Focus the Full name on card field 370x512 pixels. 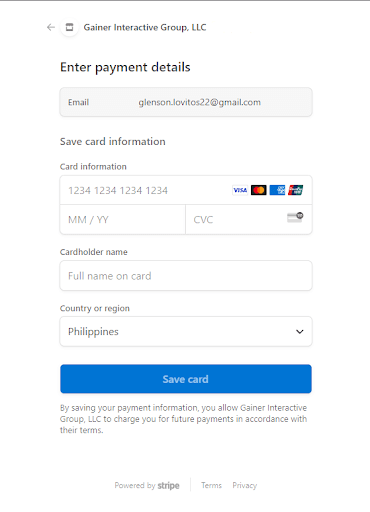click(x=186, y=276)
